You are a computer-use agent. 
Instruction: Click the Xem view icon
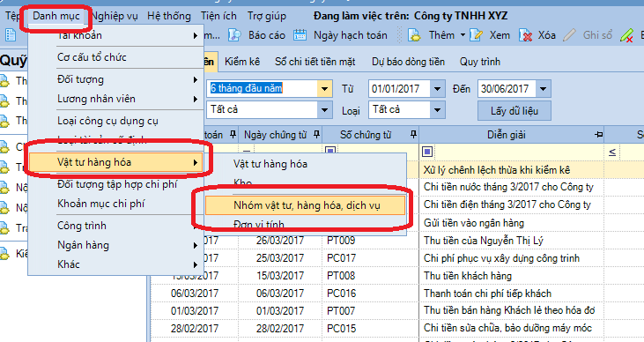pyautogui.click(x=476, y=35)
